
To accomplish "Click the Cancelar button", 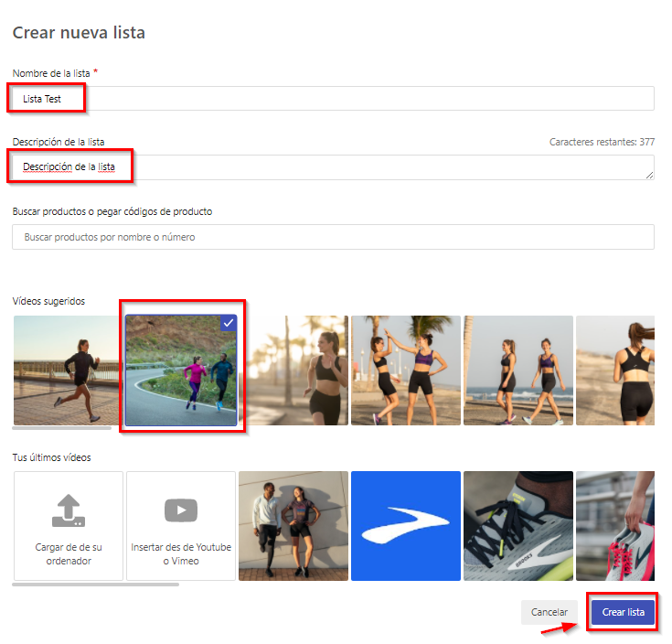I will tap(549, 612).
